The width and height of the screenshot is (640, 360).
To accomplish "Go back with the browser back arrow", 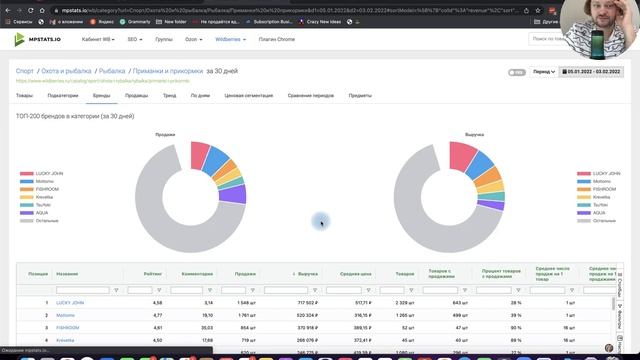I will click(8, 10).
